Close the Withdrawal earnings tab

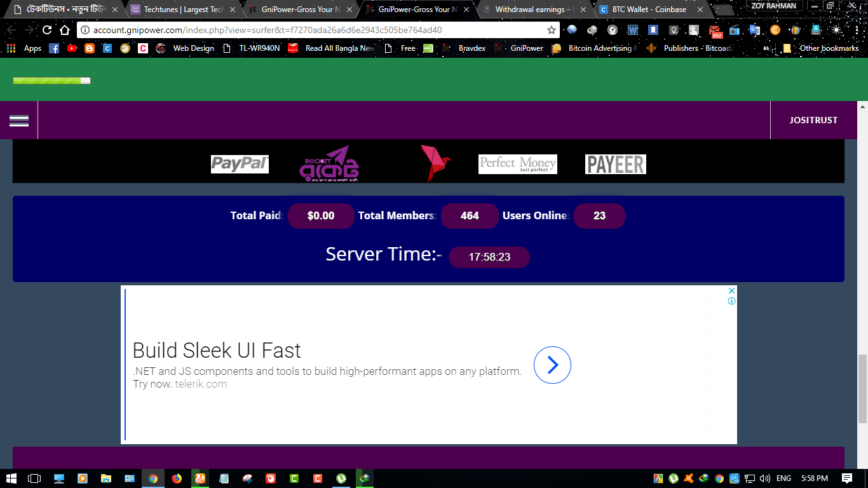tap(583, 10)
